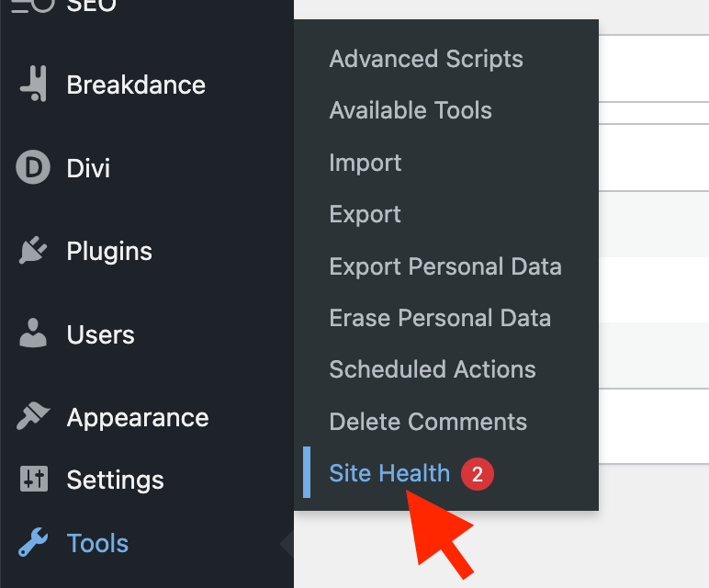Click the Appearance menu label
The image size is (709, 588).
[x=138, y=417]
